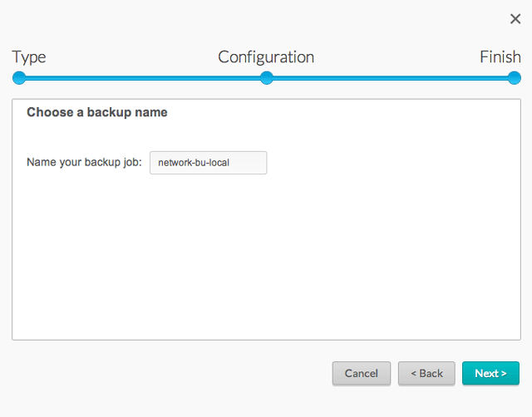Click the 'Choose a backup name' heading

pyautogui.click(x=96, y=112)
